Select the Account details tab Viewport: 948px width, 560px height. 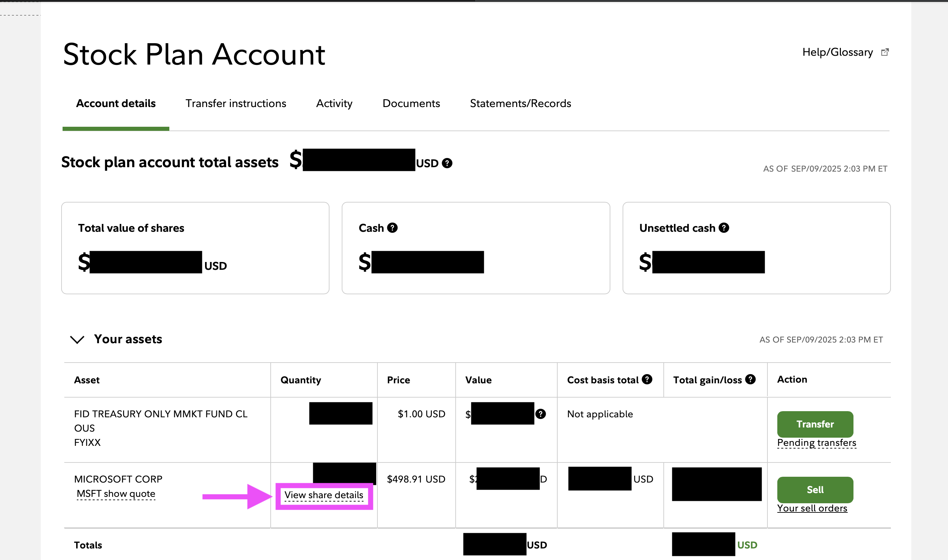tap(116, 103)
